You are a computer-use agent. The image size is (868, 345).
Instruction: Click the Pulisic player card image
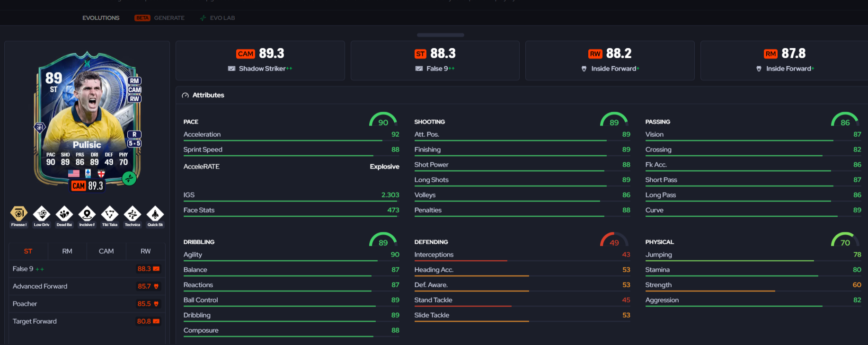tap(87, 121)
